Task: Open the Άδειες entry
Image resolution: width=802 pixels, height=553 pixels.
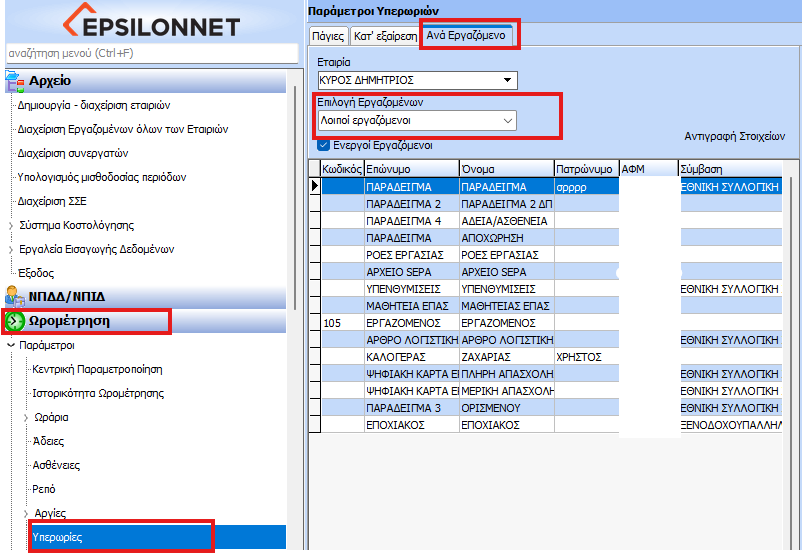Action: [x=48, y=441]
